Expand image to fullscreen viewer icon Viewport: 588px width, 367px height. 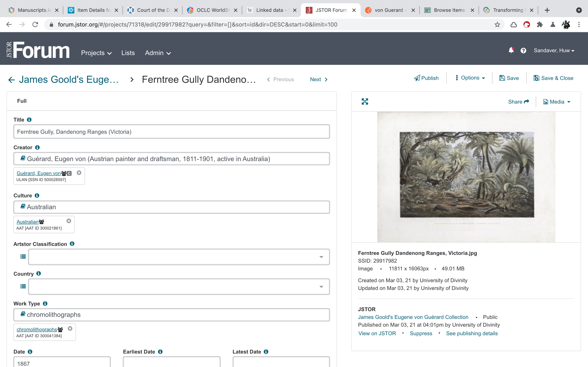point(365,102)
